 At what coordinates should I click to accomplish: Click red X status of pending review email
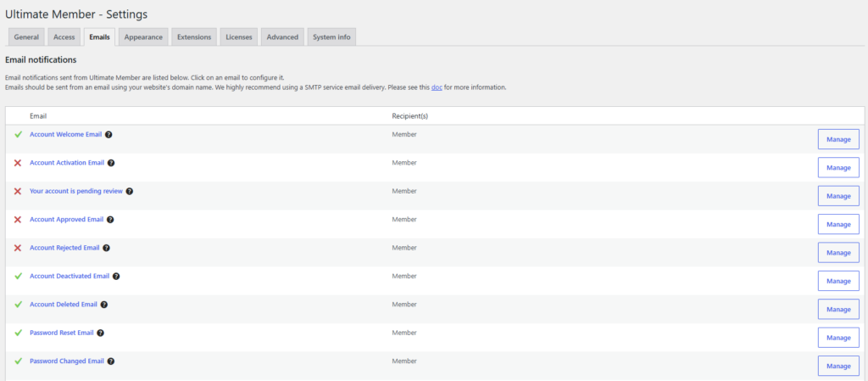click(x=18, y=191)
